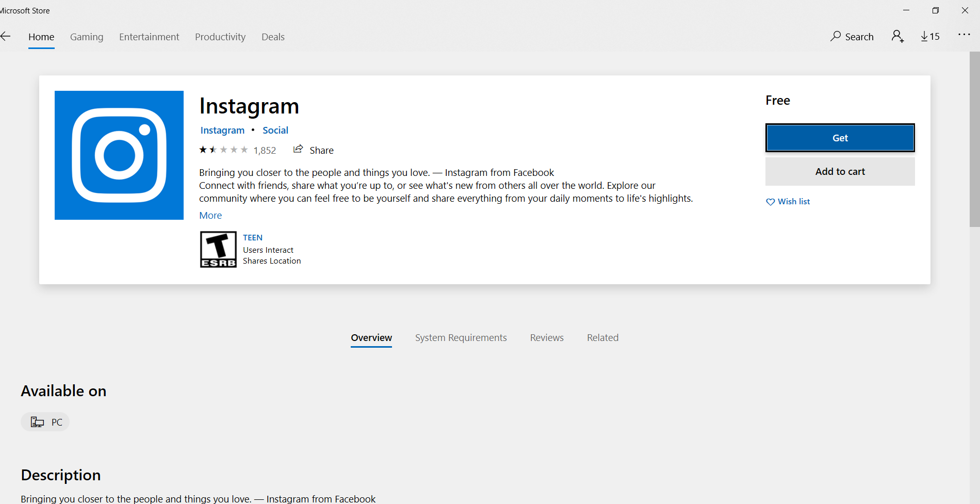
Task: Click the Get button to install
Action: (x=840, y=138)
